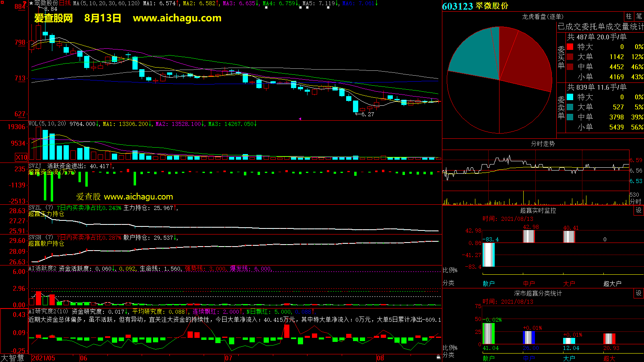Open settings 设 for 超赢实时监控 panel
644x362 pixels.
(x=639, y=210)
